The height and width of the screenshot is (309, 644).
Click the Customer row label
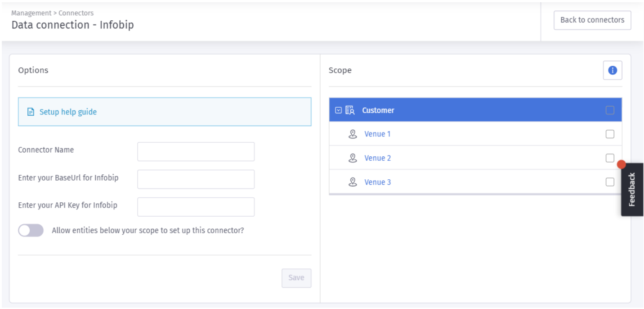tap(378, 110)
